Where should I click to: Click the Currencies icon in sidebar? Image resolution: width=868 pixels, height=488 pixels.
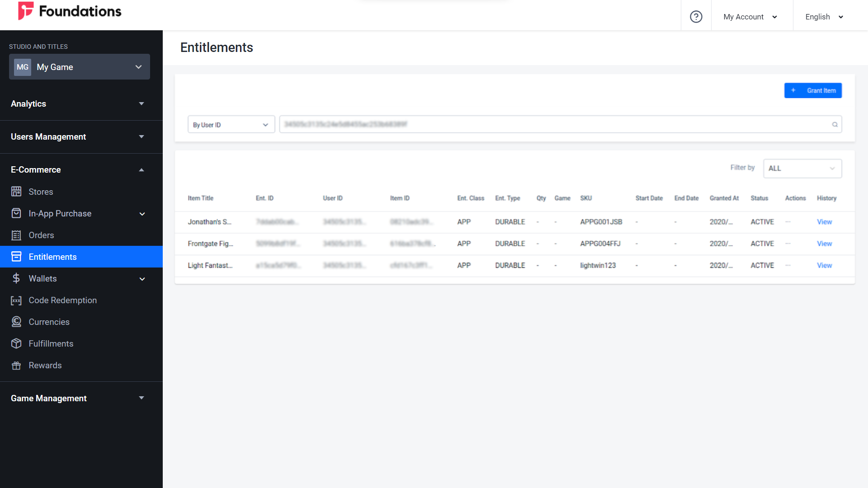pos(16,322)
